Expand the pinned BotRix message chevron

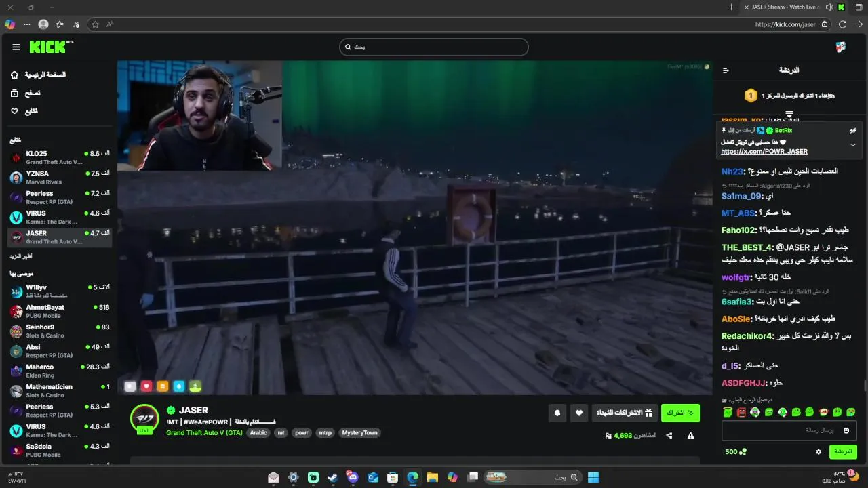tap(853, 144)
